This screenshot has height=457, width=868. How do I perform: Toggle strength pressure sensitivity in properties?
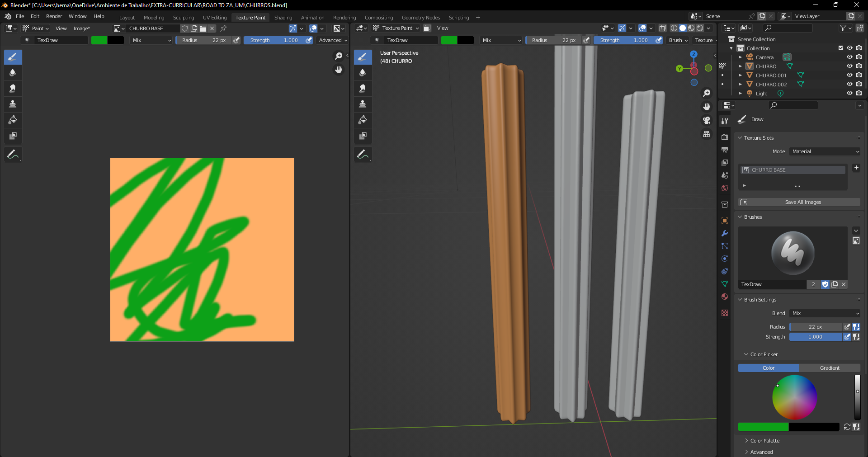848,337
